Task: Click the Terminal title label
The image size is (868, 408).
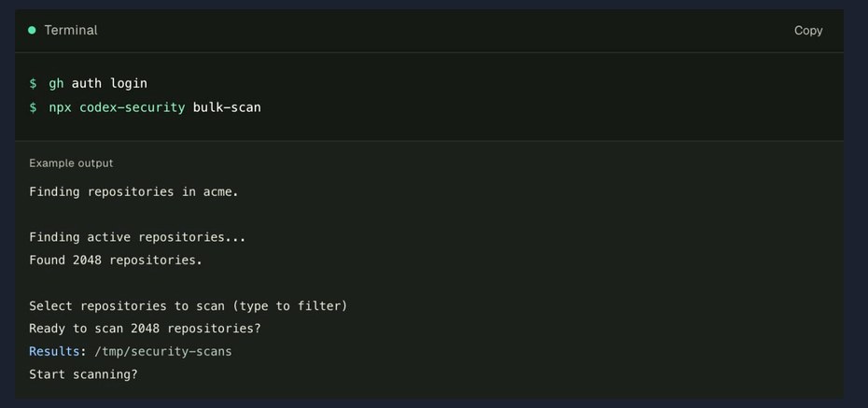Action: (71, 31)
